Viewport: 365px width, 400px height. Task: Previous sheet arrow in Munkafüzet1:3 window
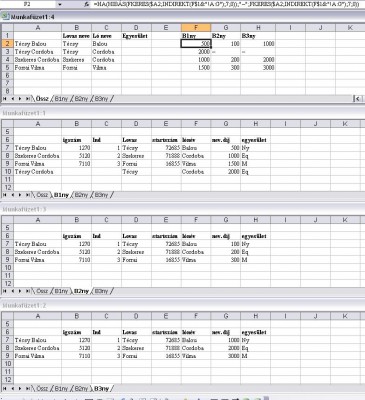13,291
